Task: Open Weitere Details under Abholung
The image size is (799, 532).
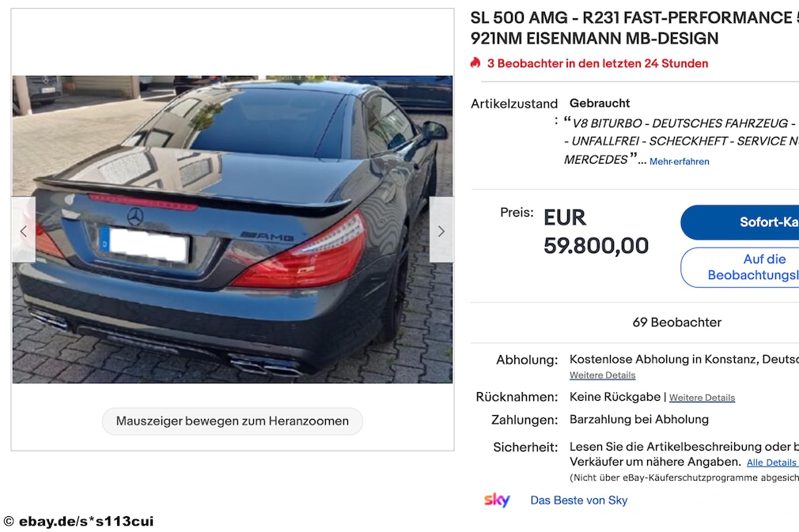Action: click(602, 375)
